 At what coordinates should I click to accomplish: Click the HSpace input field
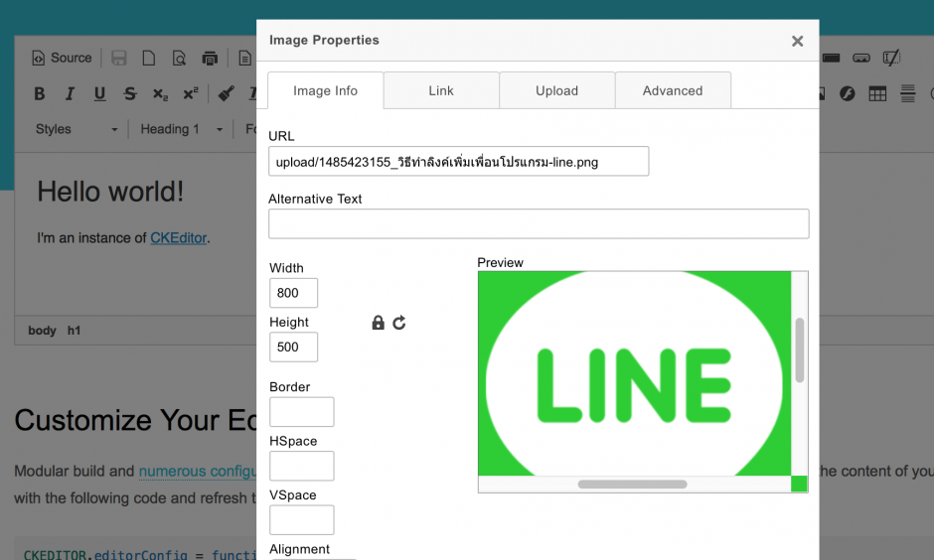(x=301, y=466)
